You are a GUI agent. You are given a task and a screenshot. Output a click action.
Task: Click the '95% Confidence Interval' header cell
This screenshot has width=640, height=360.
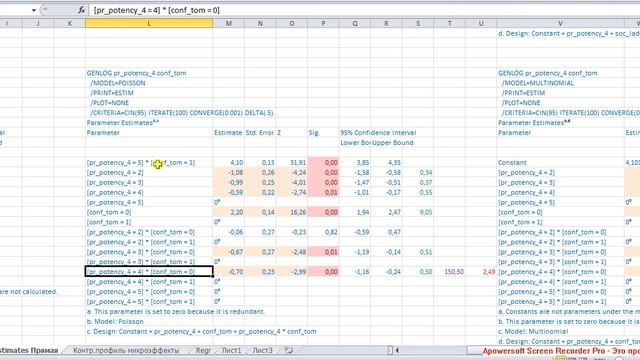point(378,133)
